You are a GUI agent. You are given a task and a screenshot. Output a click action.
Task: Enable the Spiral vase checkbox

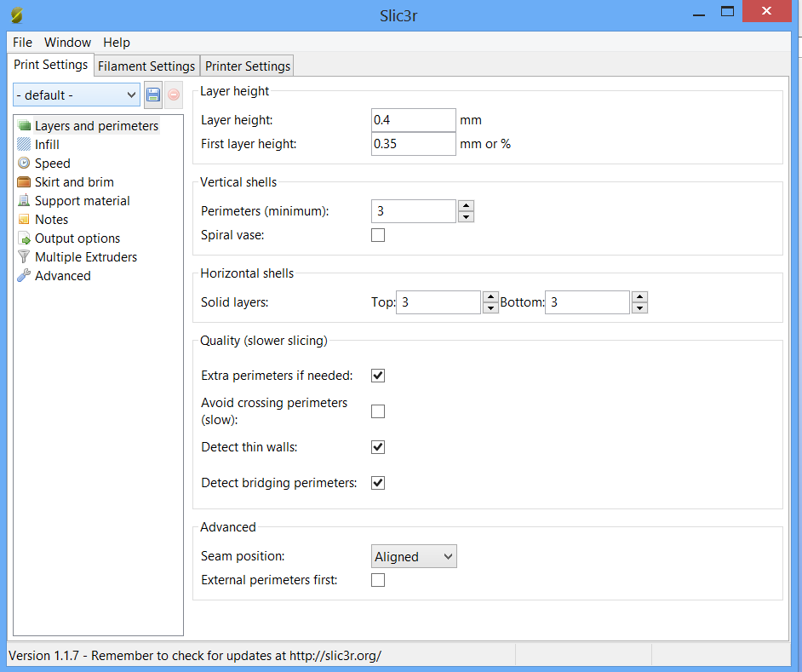378,235
